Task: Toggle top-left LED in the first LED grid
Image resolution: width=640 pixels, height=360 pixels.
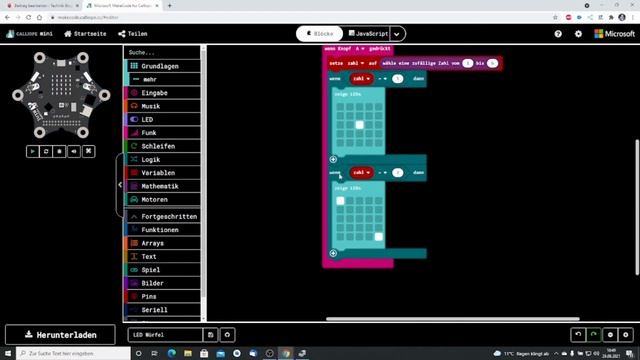Action: click(x=340, y=107)
